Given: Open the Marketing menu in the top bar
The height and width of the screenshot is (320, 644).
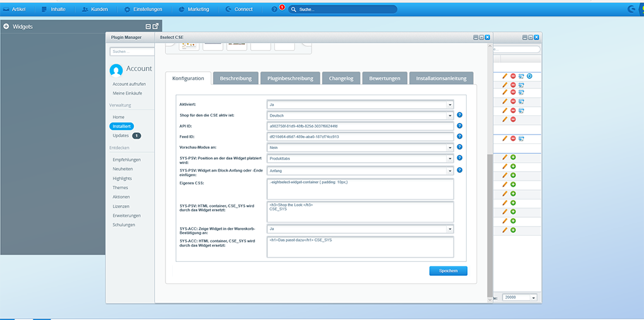Looking at the screenshot, I should click(194, 9).
